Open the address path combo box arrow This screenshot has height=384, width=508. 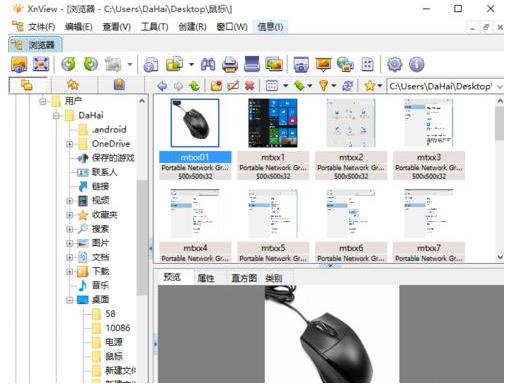[x=499, y=87]
